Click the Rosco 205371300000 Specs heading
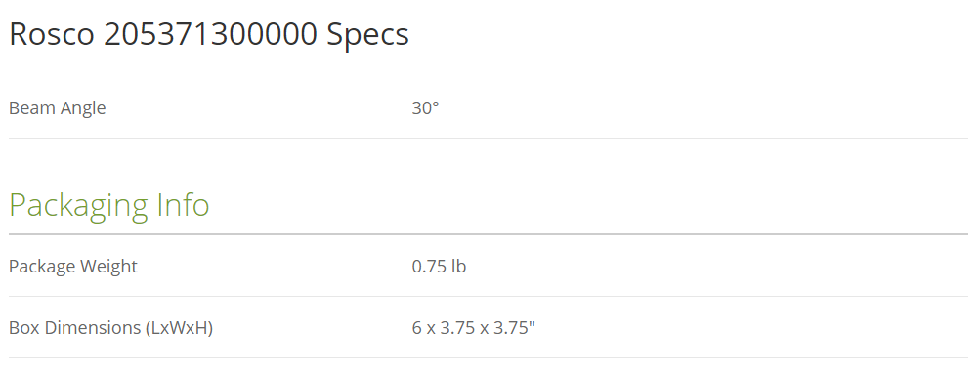This screenshot has width=980, height=376. pyautogui.click(x=209, y=34)
